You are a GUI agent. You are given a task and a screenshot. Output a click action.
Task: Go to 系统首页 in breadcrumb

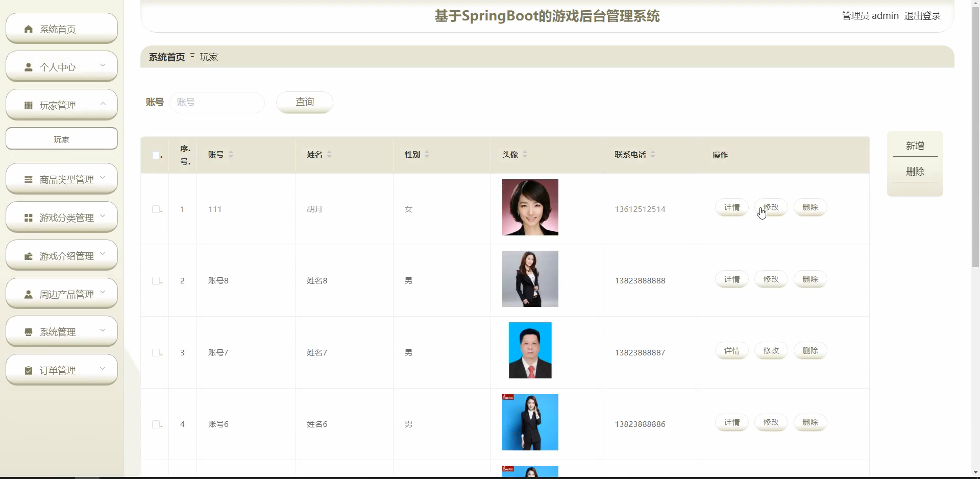pos(167,57)
